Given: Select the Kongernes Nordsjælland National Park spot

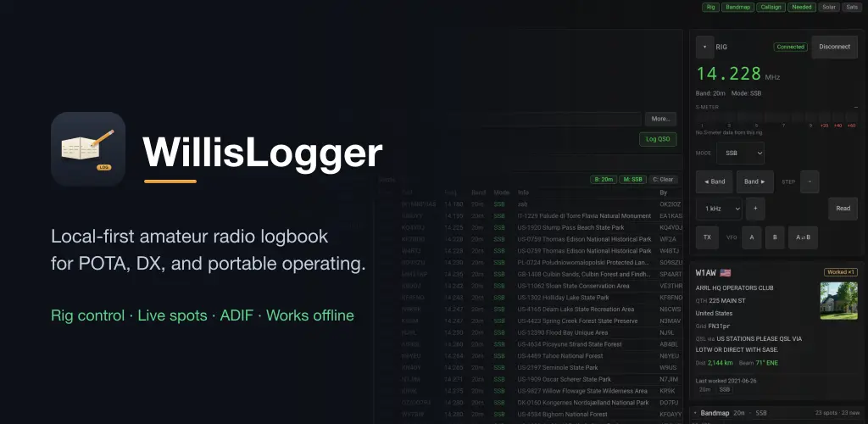Looking at the screenshot, I should click(x=531, y=403).
